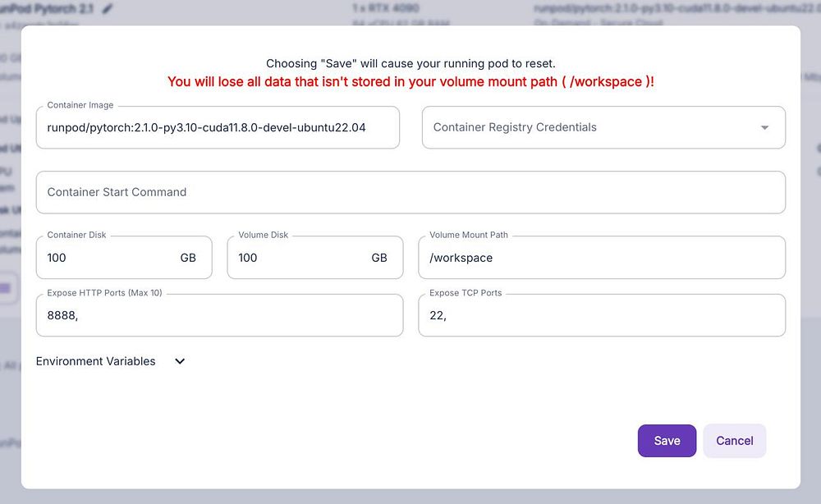The width and height of the screenshot is (821, 504).
Task: Click the Expose TCP Ports field
Action: pyautogui.click(x=601, y=315)
